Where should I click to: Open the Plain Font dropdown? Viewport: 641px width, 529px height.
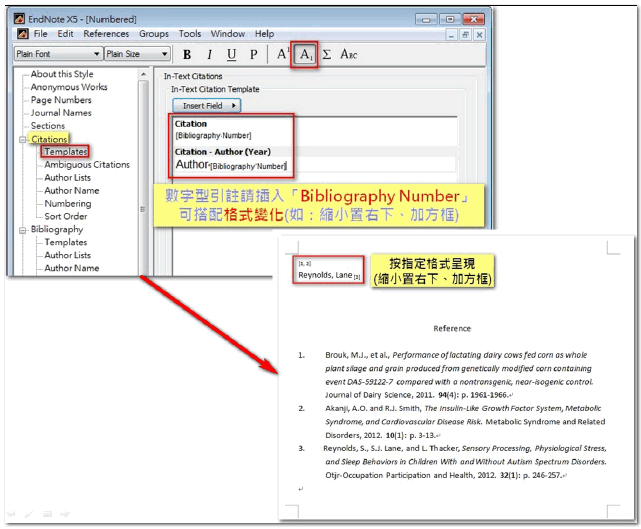[58, 54]
